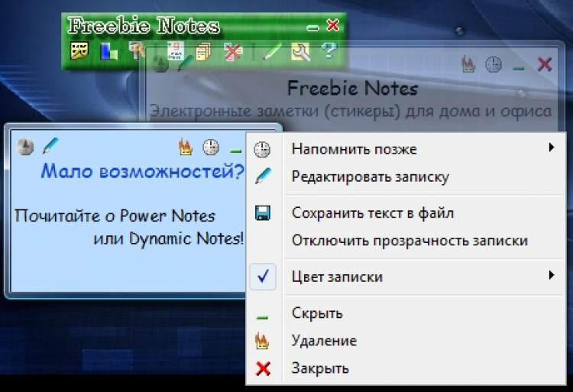The image size is (573, 392).
Task: Click the wrench settings icon in the toolbar
Action: pyautogui.click(x=301, y=51)
